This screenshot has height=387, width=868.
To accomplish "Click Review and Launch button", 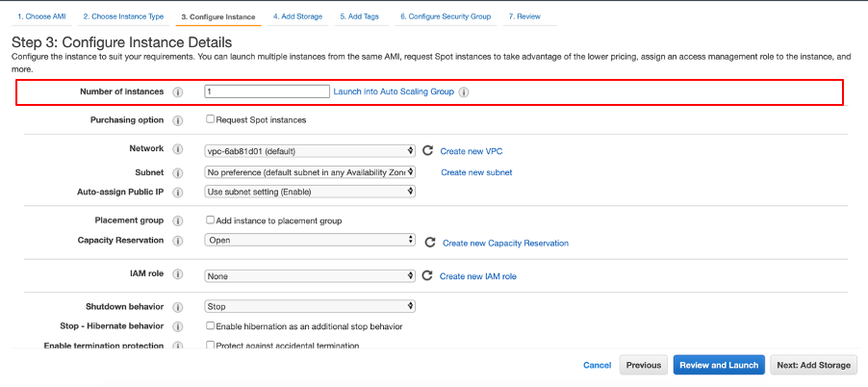I will point(719,365).
